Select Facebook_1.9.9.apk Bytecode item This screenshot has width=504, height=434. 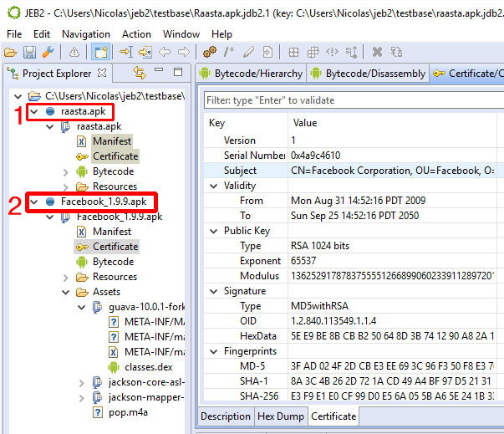click(x=113, y=262)
